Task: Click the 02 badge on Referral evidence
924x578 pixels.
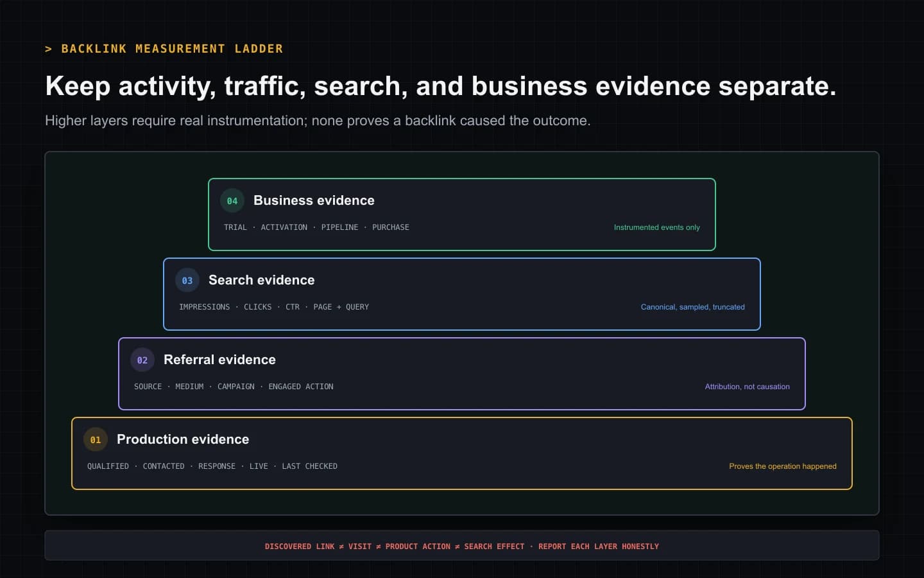Action: click(142, 360)
